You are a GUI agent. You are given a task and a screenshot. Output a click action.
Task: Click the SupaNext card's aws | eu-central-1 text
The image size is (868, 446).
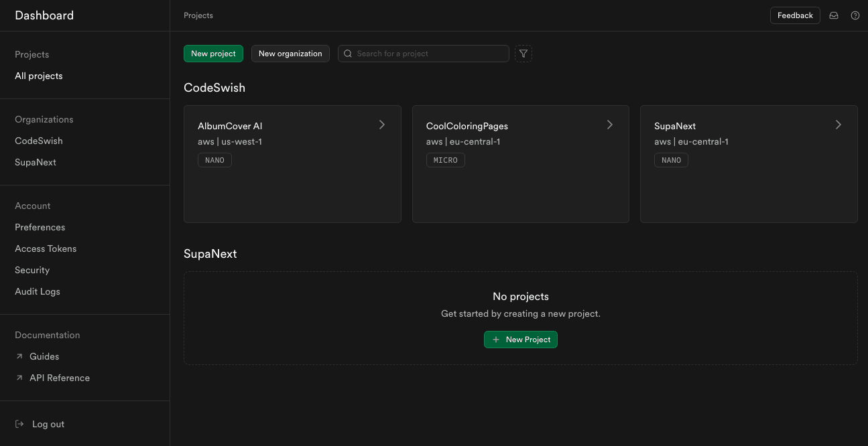pos(691,141)
